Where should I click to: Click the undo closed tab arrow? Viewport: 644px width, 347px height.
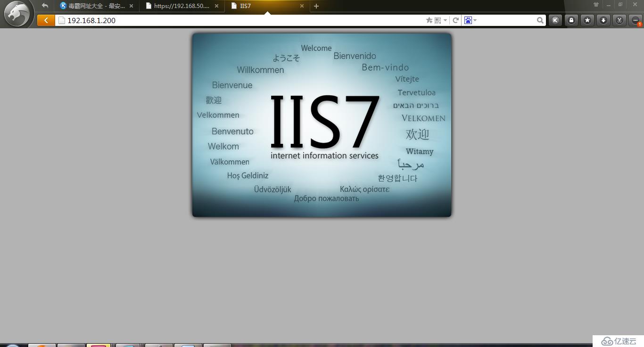point(45,6)
